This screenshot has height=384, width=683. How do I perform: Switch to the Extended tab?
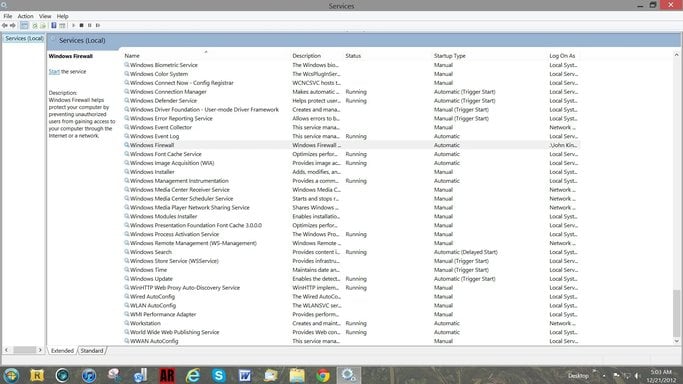pyautogui.click(x=62, y=350)
